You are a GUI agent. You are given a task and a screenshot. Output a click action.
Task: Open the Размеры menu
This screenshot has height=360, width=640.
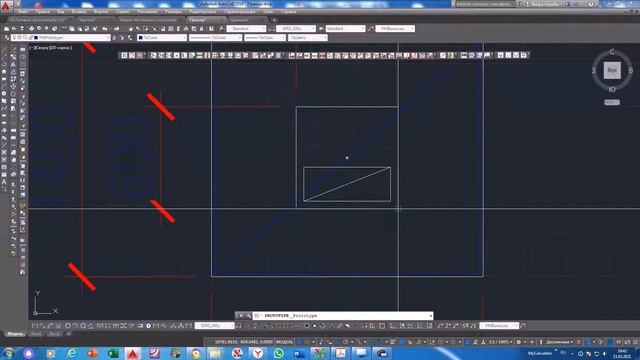click(173, 12)
